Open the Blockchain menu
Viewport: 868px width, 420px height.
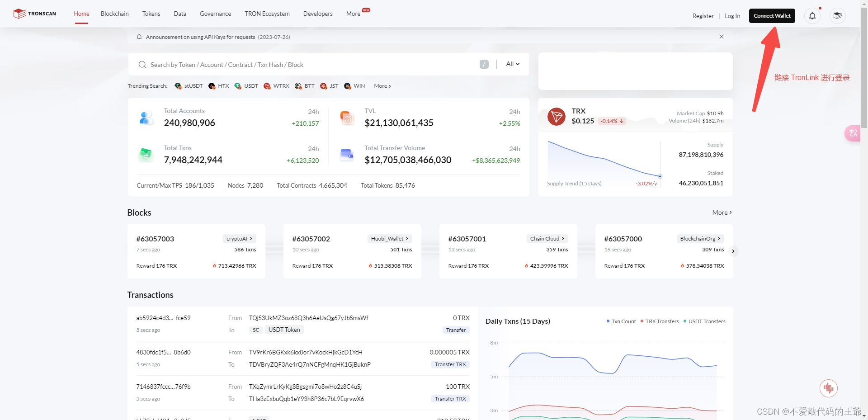115,14
